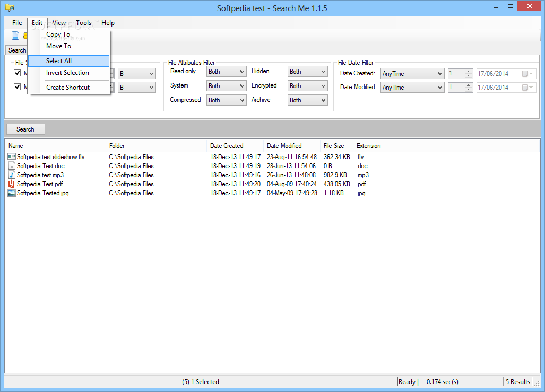Click the 1.18 KB file size cell
The width and height of the screenshot is (545, 392).
(334, 193)
